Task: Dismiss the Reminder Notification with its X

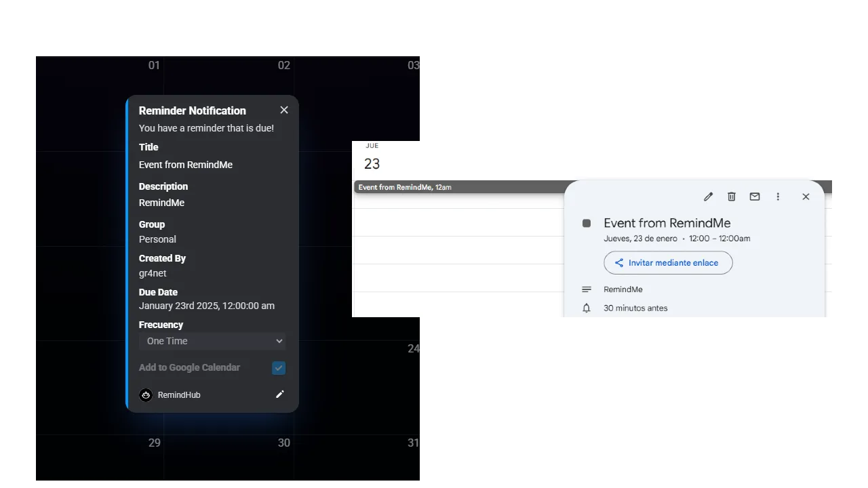Action: point(283,110)
